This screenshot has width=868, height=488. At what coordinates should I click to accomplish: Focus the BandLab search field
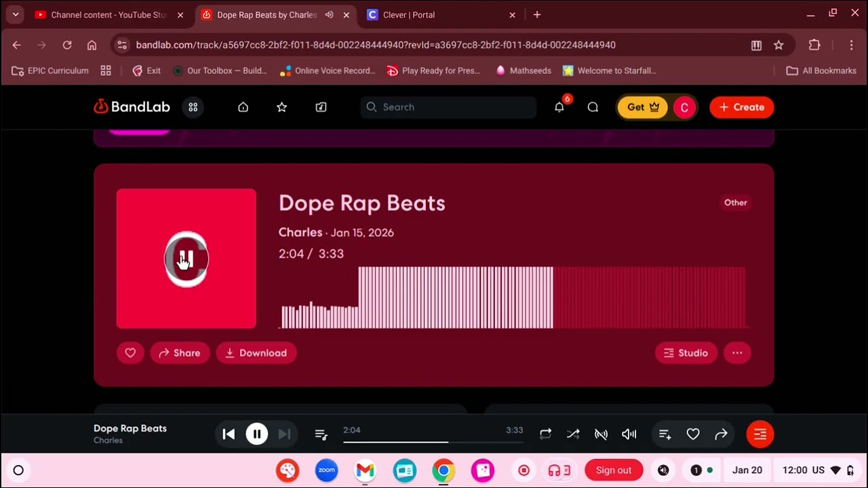point(449,107)
